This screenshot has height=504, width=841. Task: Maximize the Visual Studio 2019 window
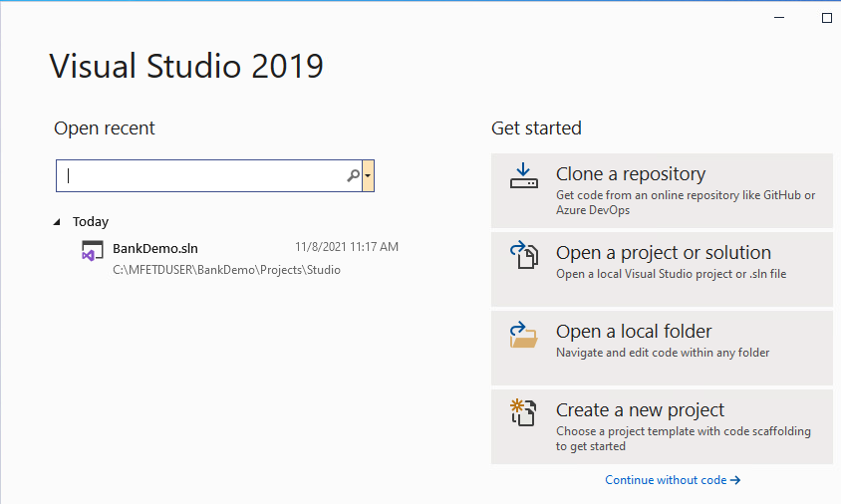[826, 18]
